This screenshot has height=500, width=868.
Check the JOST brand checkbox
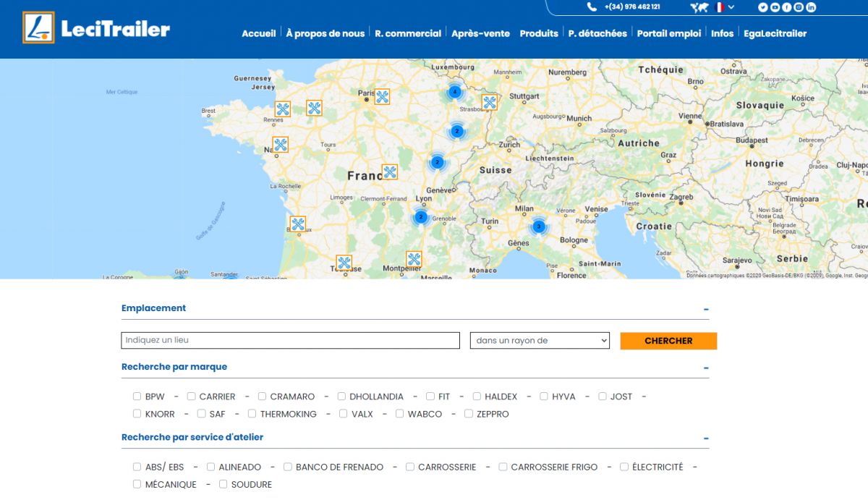(x=602, y=397)
